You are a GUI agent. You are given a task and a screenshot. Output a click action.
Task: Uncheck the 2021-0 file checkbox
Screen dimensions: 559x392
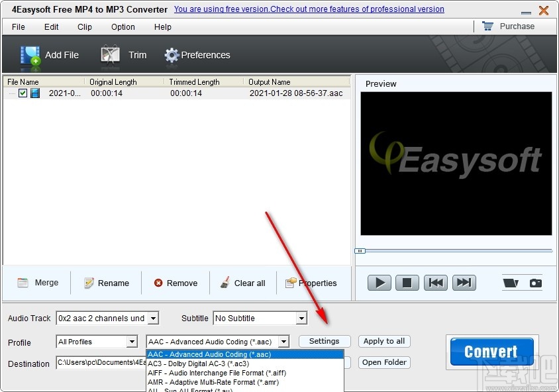coord(22,93)
